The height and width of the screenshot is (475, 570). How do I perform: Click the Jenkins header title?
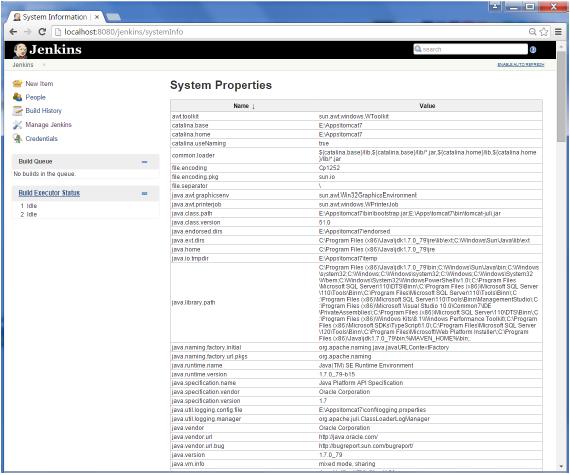pyautogui.click(x=55, y=49)
